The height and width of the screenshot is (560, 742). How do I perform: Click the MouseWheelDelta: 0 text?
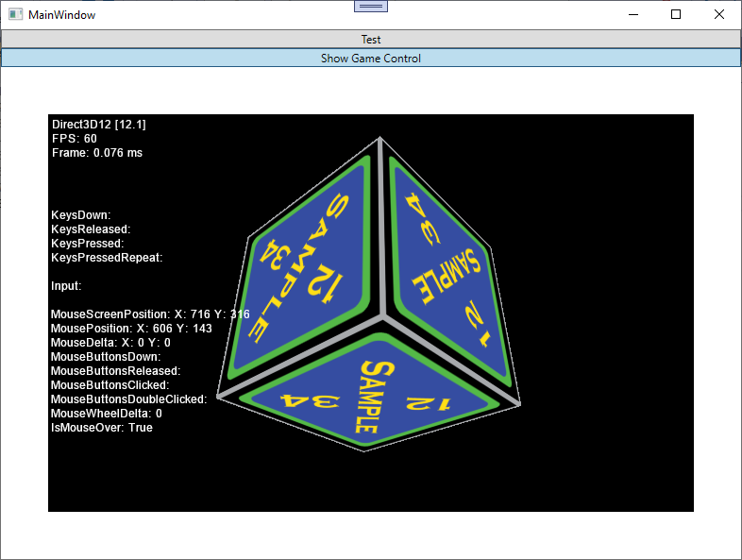(x=107, y=414)
